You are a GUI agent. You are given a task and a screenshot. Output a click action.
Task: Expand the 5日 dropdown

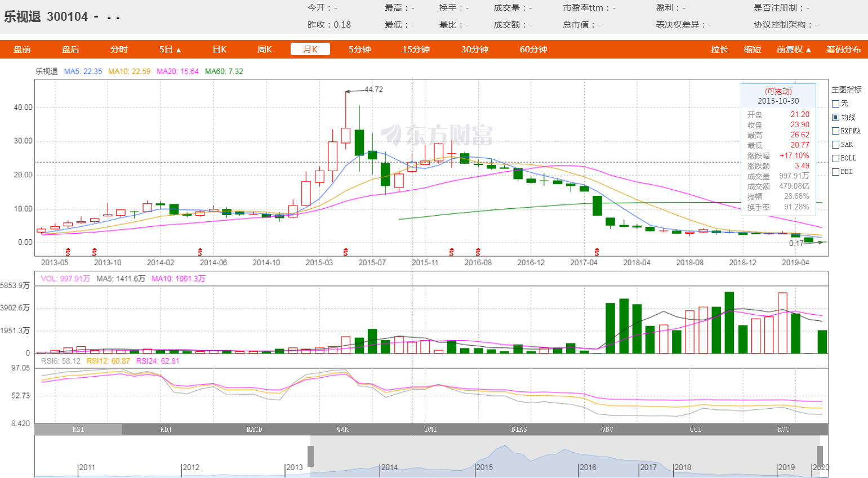170,50
